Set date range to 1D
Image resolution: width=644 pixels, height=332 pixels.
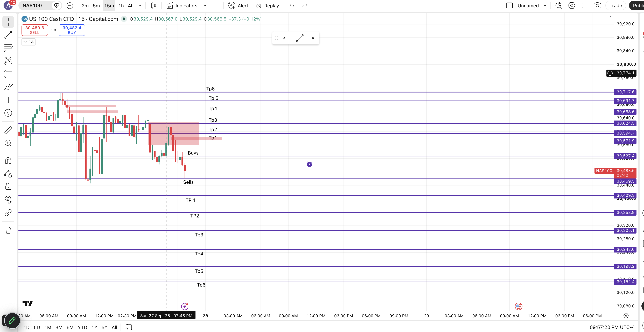pyautogui.click(x=26, y=327)
